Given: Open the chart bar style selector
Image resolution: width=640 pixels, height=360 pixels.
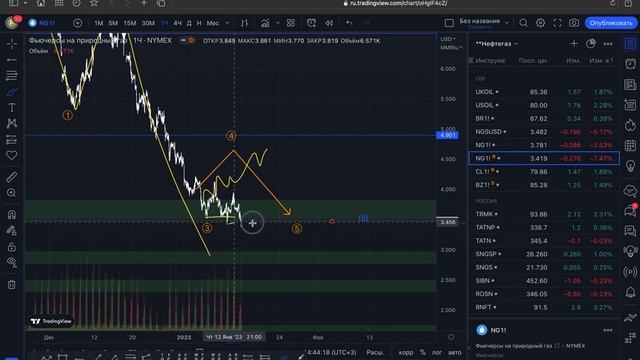Looking at the screenshot, I should [244, 23].
